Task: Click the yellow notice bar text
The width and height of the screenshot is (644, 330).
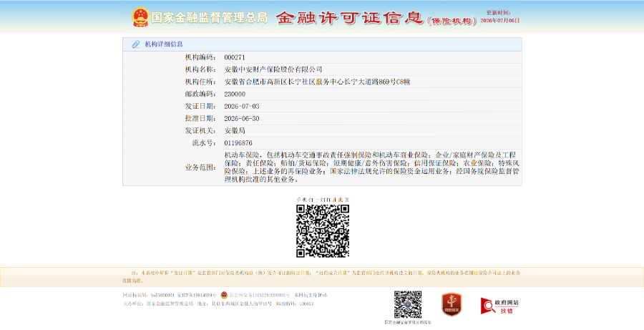Action: [321, 276]
